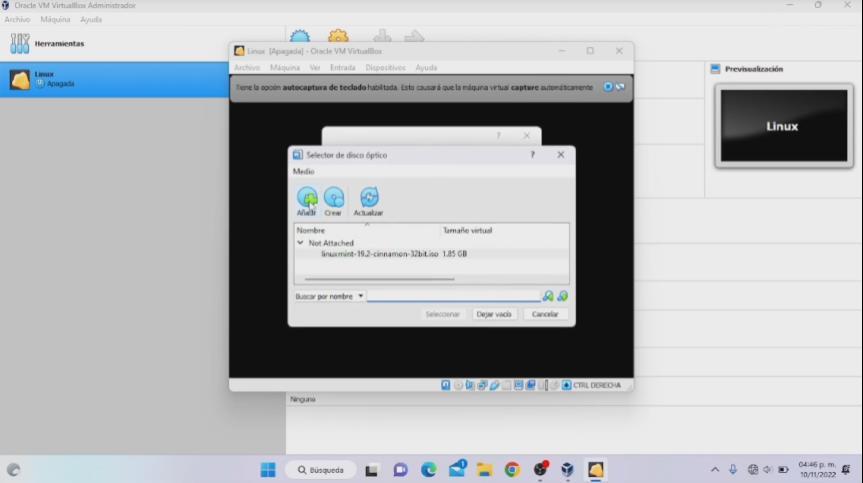Dismiss the autocapture notification with its blue button
Image resolution: width=863 pixels, height=483 pixels.
[608, 87]
